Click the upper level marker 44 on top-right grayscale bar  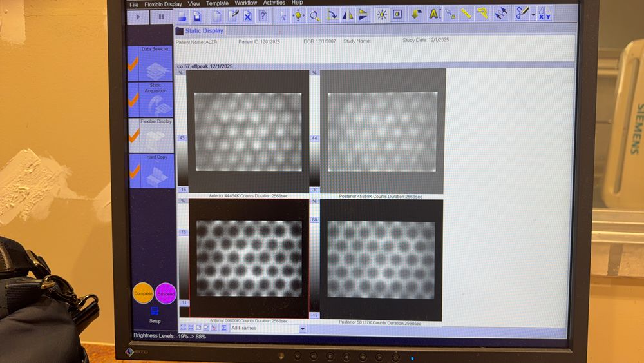point(314,138)
